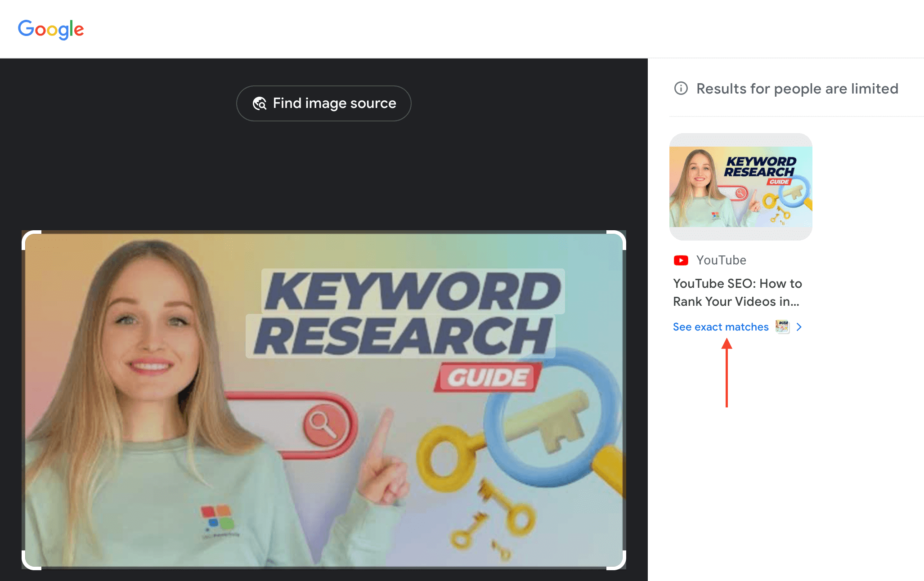
Task: Click the See exact matches link
Action: pyautogui.click(x=720, y=327)
